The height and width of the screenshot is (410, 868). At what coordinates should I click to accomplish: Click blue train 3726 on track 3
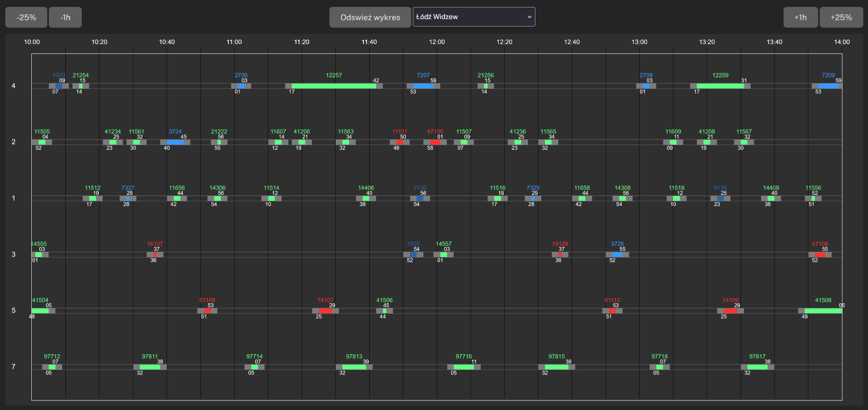tap(617, 255)
